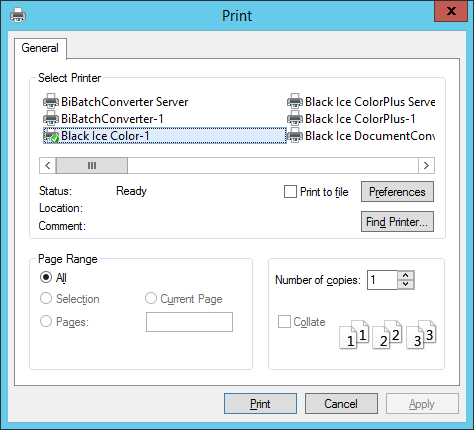Close the Print dialog window
This screenshot has width=474, height=430.
coord(451,11)
